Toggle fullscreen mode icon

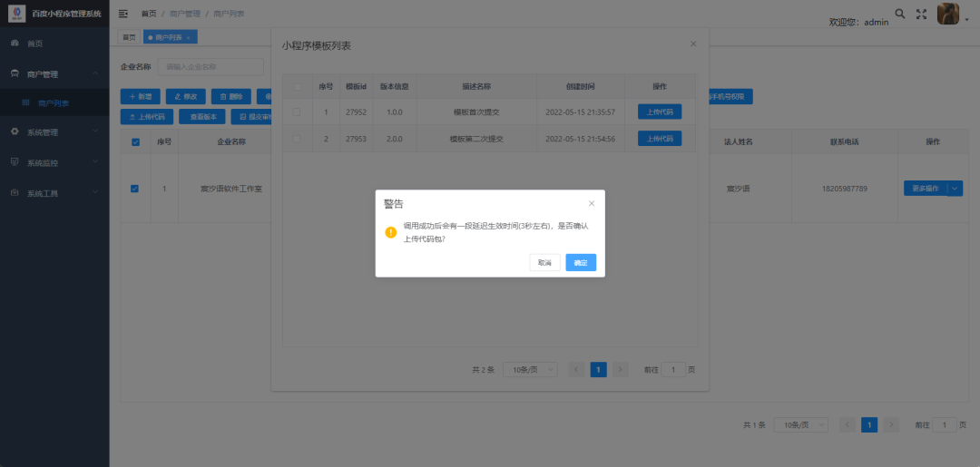[x=921, y=14]
